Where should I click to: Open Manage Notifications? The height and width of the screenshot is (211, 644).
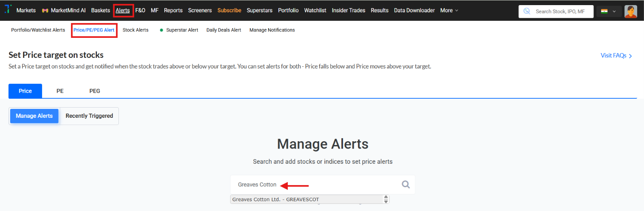point(272,30)
